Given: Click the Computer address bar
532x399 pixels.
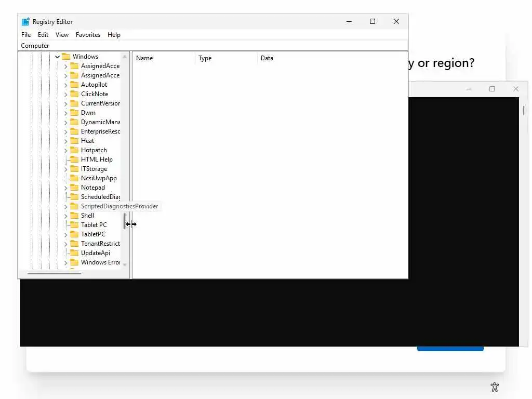Looking at the screenshot, I should pyautogui.click(x=213, y=46).
